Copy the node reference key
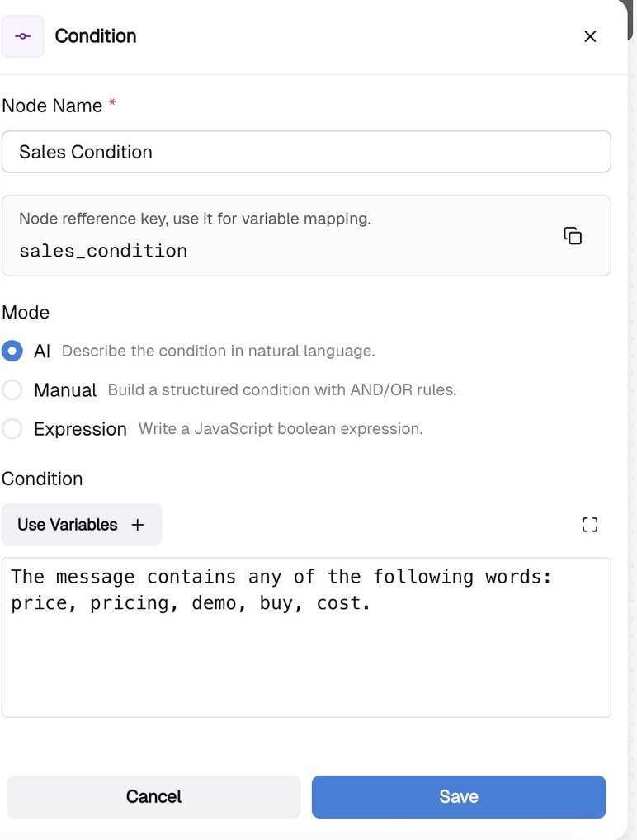Image resolution: width=637 pixels, height=840 pixels. (x=573, y=236)
